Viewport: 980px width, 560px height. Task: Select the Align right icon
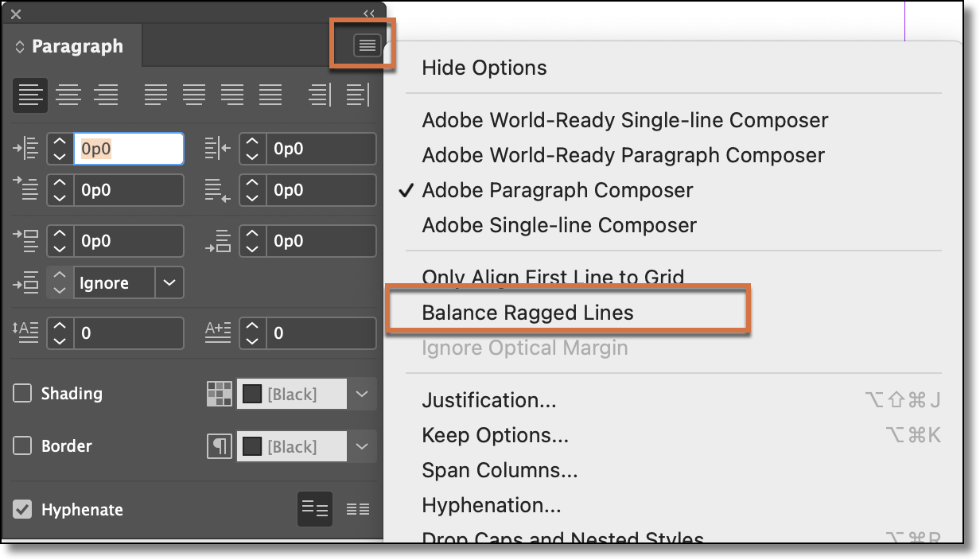107,95
